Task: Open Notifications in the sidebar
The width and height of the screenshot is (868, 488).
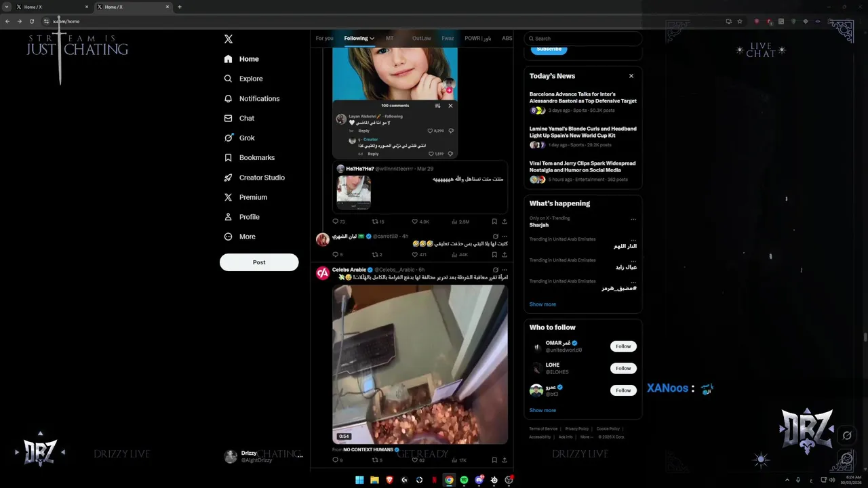Action: pos(252,98)
